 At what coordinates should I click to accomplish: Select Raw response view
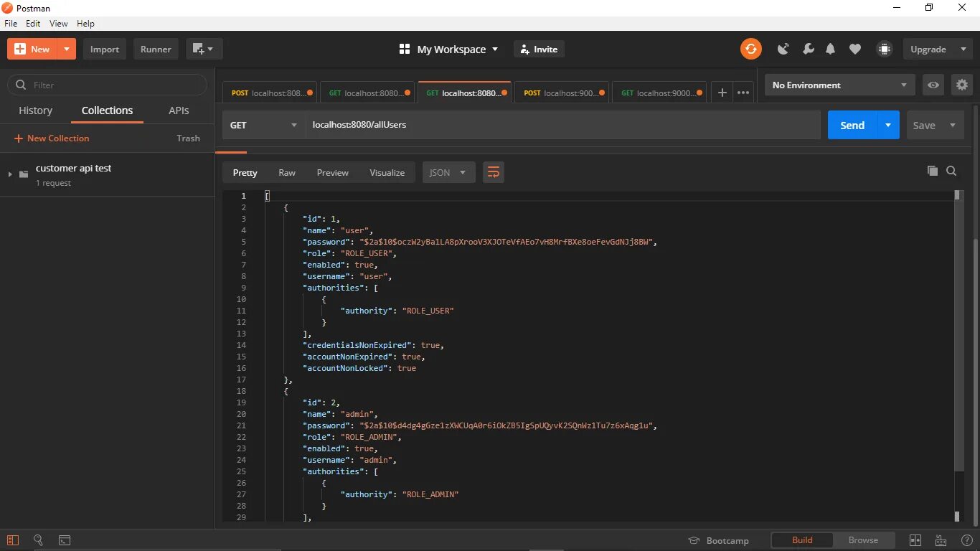click(x=287, y=172)
